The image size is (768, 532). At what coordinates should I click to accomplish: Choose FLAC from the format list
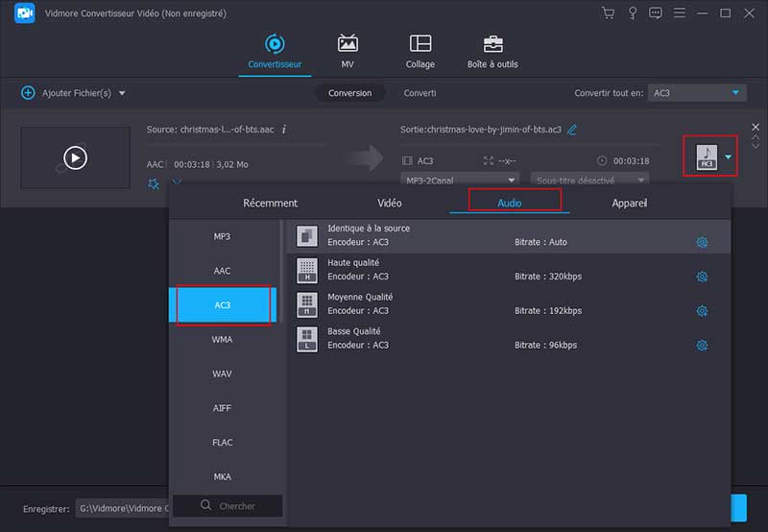(x=222, y=443)
